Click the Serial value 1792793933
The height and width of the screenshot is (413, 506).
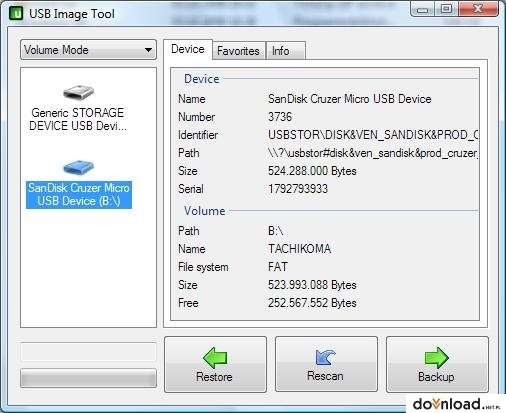tap(298, 189)
